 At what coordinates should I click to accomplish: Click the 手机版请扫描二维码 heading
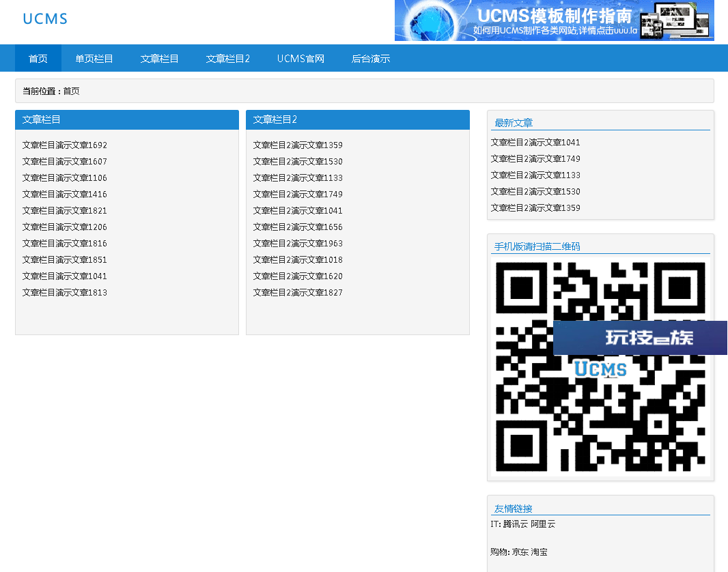(537, 247)
